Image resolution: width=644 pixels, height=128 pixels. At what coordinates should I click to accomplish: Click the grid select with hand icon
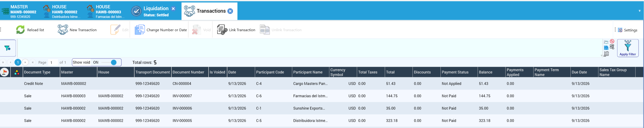point(612,47)
